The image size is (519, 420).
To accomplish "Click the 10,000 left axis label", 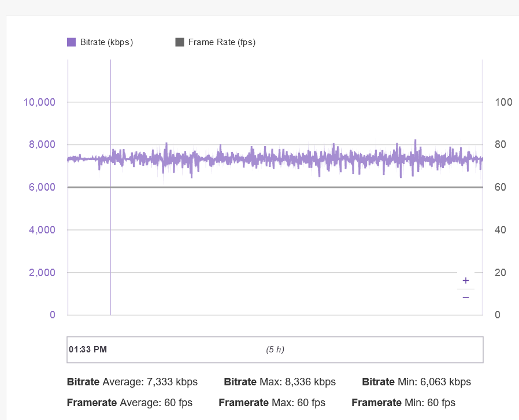I will pos(39,102).
